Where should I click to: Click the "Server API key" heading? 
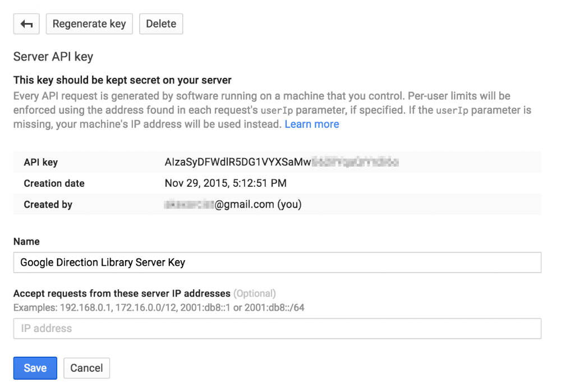coord(53,57)
